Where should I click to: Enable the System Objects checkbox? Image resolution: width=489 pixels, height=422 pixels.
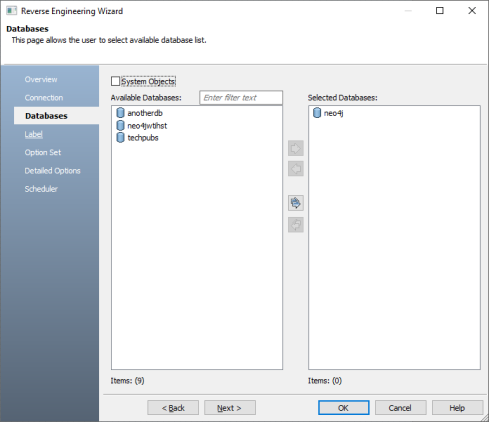pos(115,81)
